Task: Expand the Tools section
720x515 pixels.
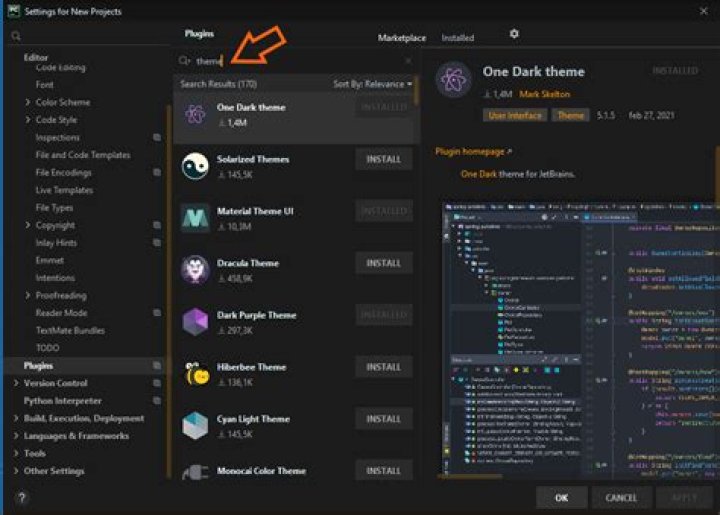Action: [16, 453]
